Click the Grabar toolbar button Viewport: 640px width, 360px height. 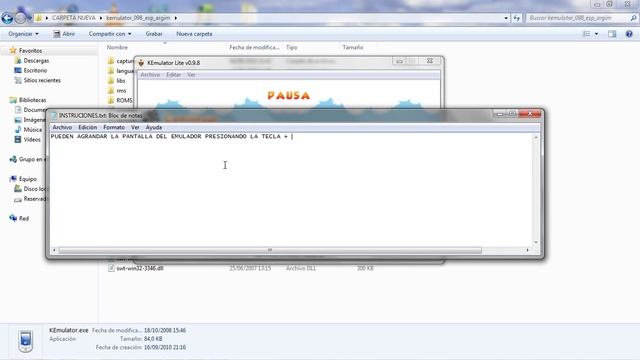pyautogui.click(x=154, y=34)
